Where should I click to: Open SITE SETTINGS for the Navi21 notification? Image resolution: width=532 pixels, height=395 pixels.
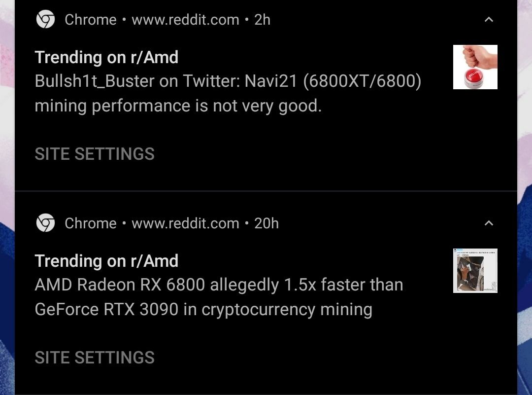(x=95, y=154)
